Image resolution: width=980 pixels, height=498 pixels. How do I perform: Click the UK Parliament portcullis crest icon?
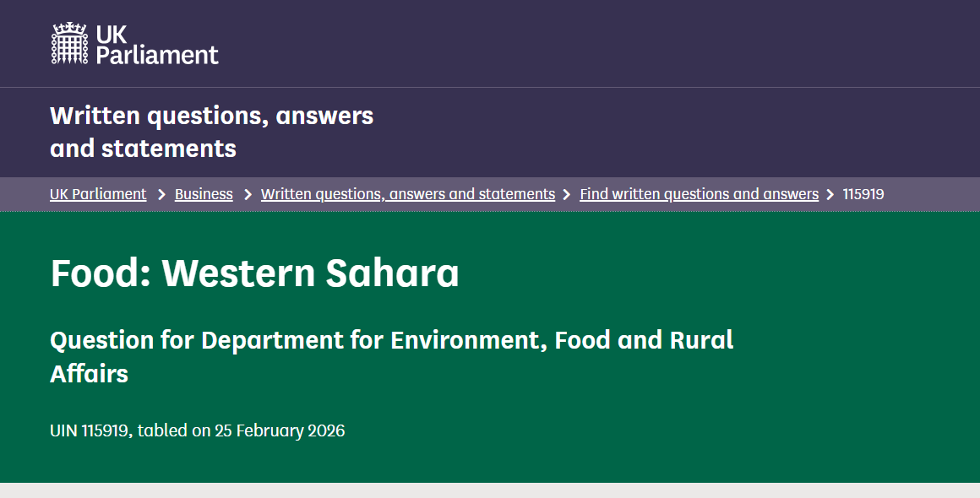pyautogui.click(x=69, y=44)
